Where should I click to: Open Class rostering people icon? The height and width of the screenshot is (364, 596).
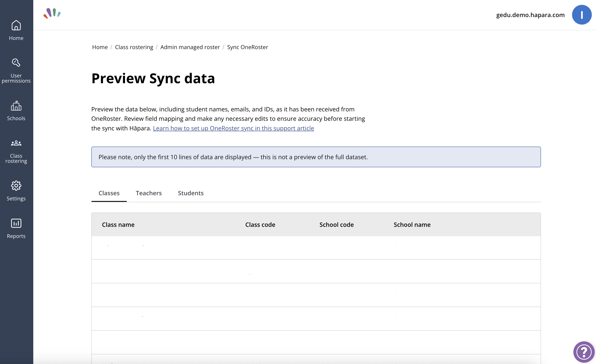click(x=16, y=143)
